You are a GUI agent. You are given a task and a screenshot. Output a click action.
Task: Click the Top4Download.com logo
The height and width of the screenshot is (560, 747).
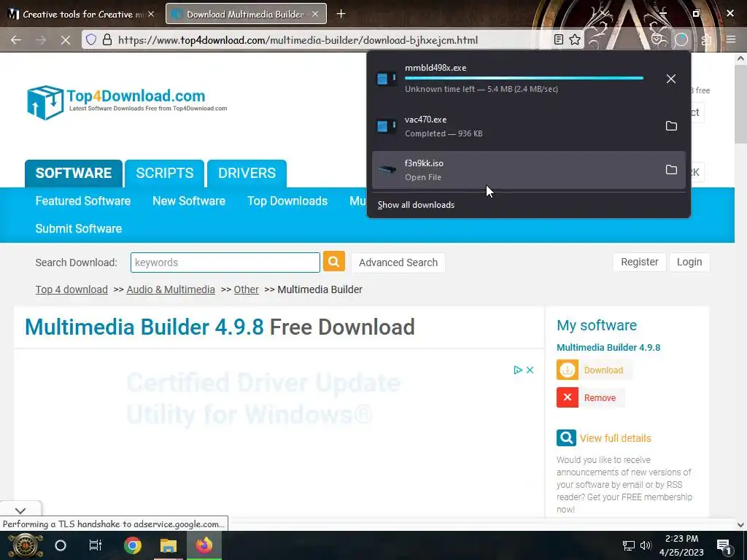click(x=127, y=102)
